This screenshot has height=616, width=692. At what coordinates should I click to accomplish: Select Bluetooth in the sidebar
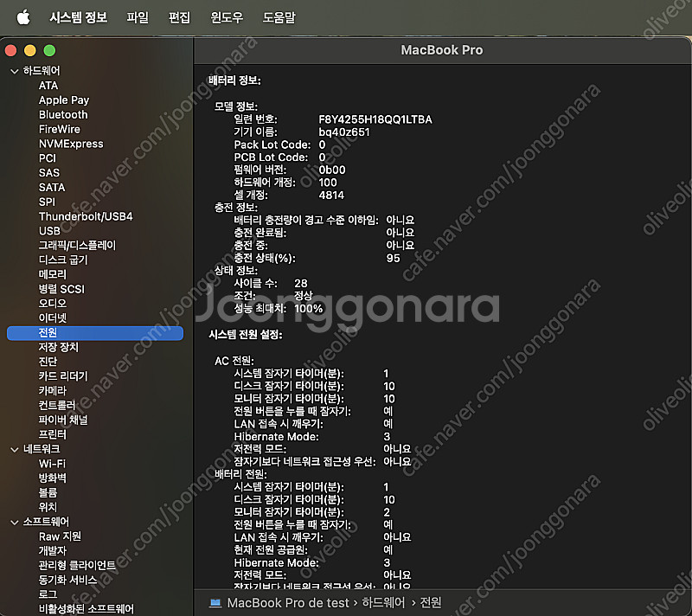pos(63,115)
